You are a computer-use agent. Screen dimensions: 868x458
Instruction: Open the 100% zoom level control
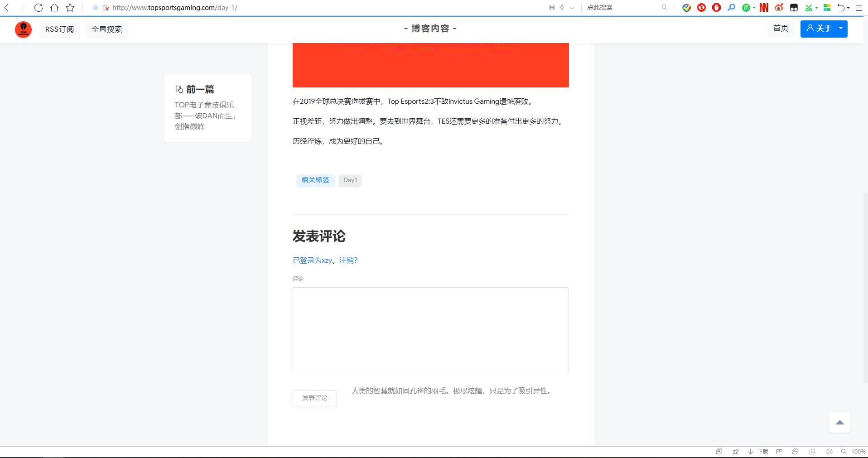click(x=854, y=452)
